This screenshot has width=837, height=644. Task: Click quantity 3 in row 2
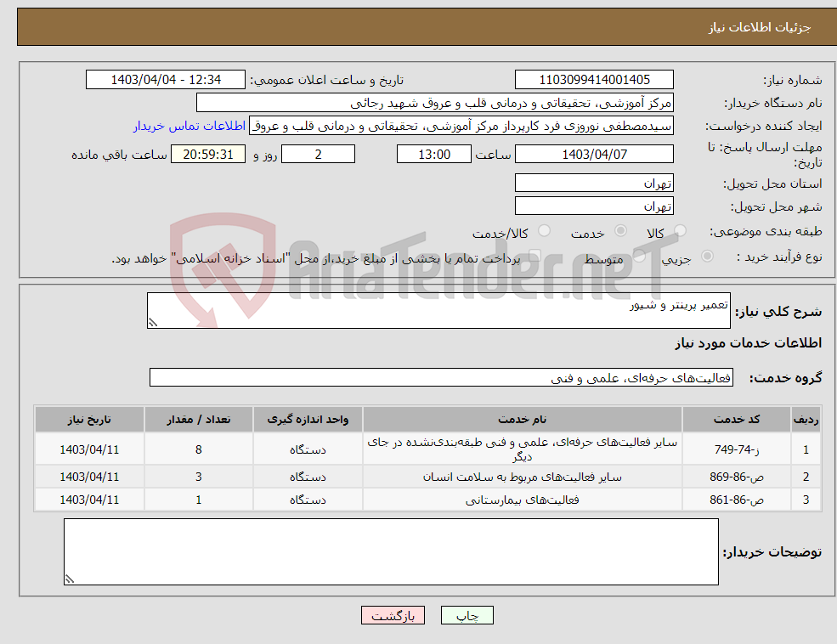(199, 477)
